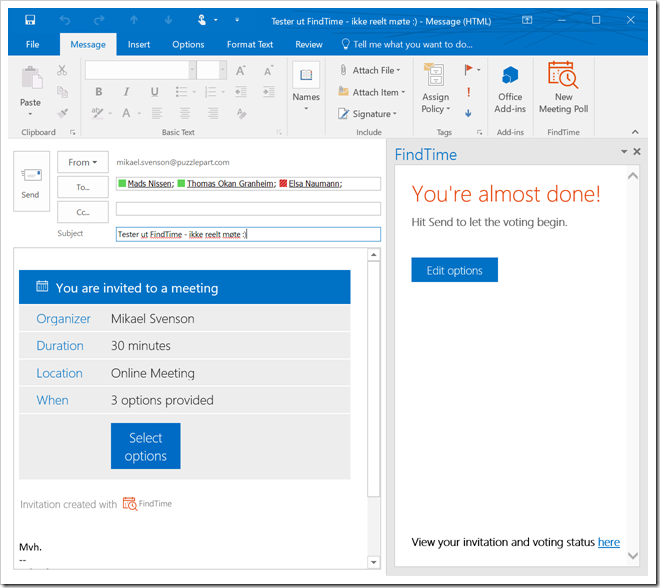Click the Center alignment icon

[x=185, y=113]
